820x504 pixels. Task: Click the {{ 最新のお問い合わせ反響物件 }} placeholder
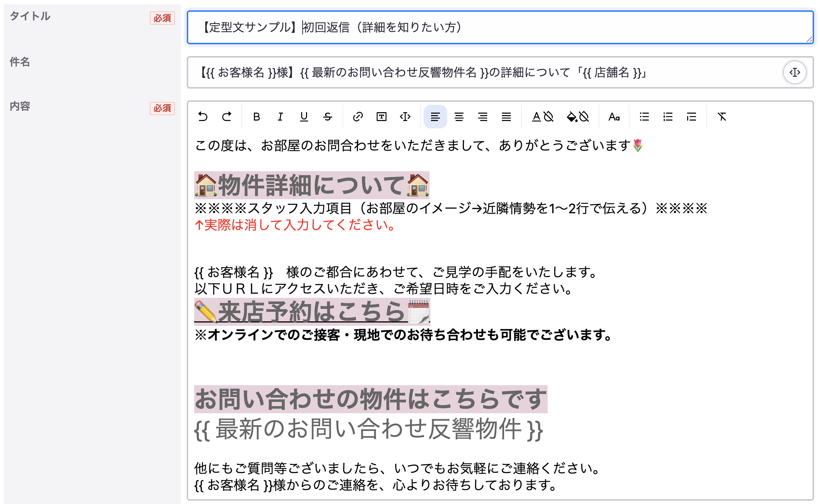368,429
